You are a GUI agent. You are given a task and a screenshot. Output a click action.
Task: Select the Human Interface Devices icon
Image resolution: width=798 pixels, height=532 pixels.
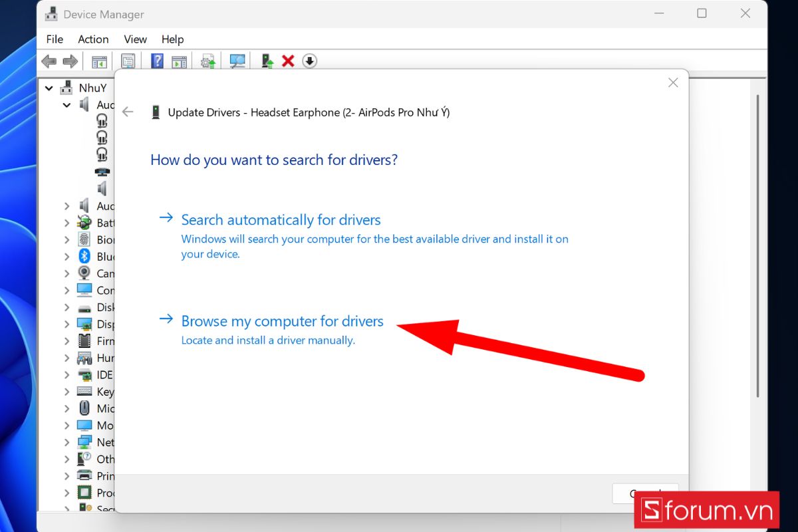(84, 358)
